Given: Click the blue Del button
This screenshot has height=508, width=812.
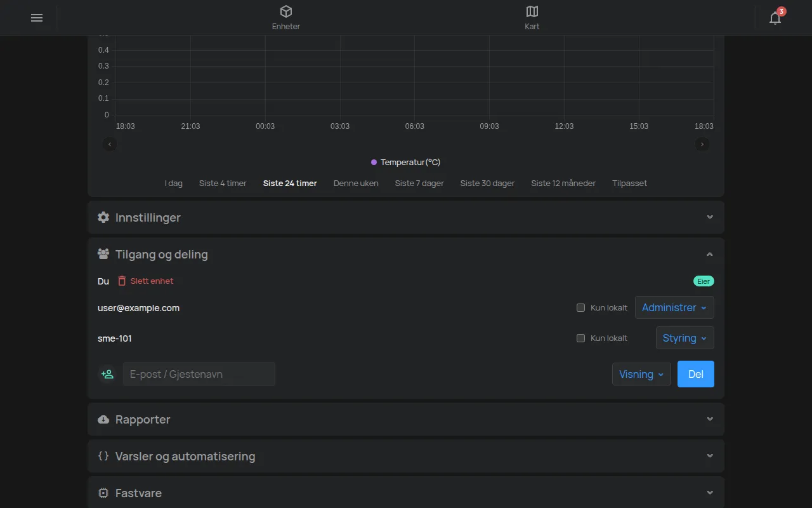Looking at the screenshot, I should click(x=696, y=374).
